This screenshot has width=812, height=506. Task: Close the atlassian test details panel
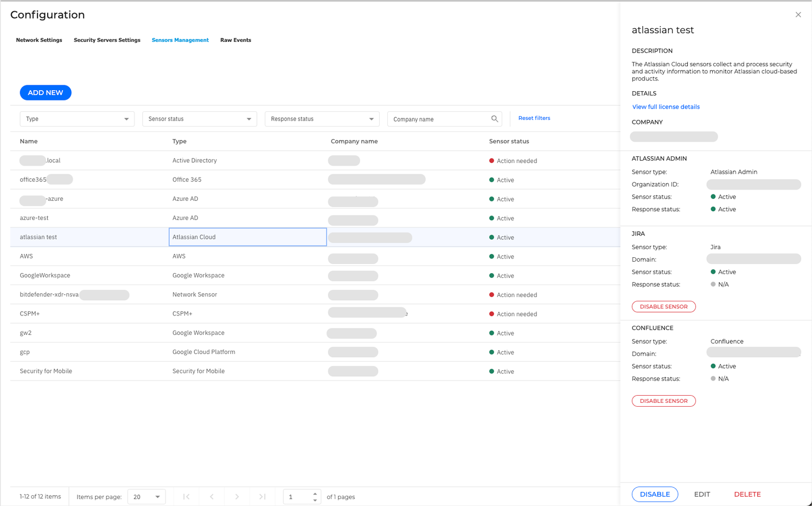pos(798,15)
